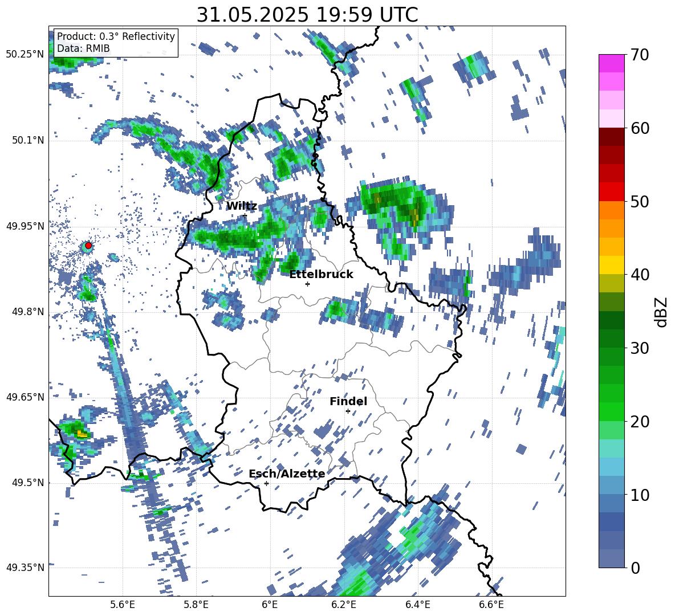The image size is (675, 616).
Task: Click the 49.35°N latitude label
Action: click(25, 568)
